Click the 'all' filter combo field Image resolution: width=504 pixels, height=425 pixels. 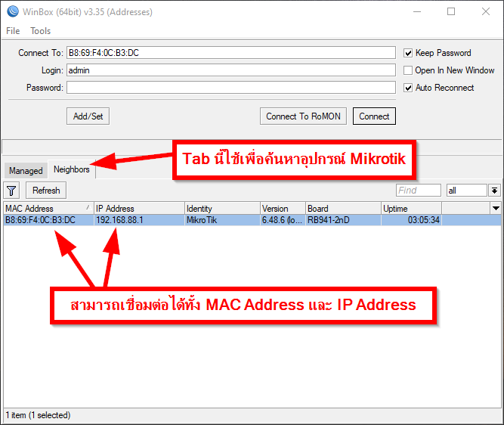click(467, 191)
